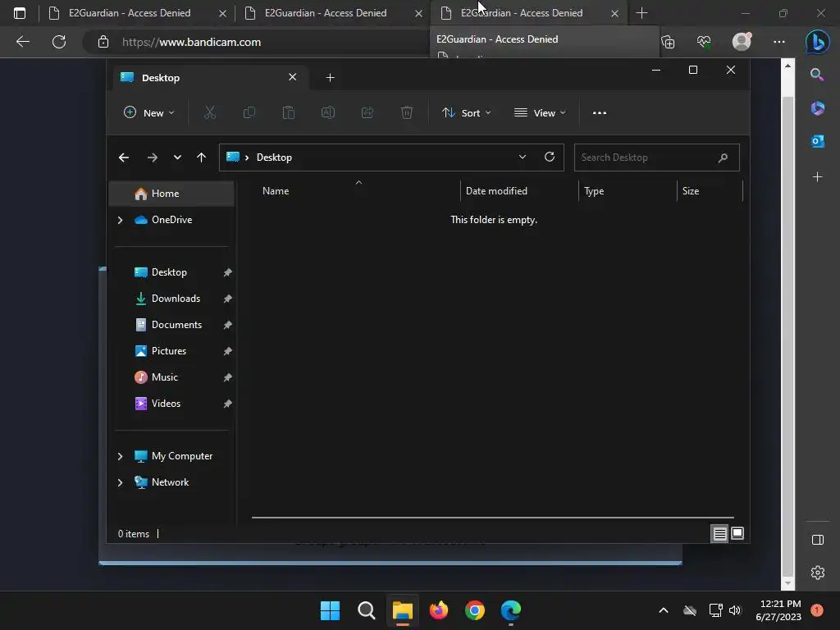Toggle the Edge sidebar panel icon

tap(818, 540)
